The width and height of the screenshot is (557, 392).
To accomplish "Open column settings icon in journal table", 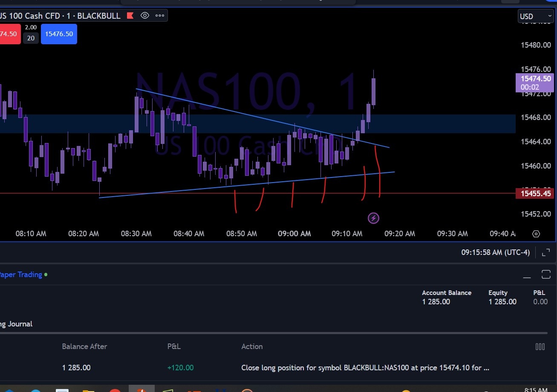I will (x=540, y=346).
